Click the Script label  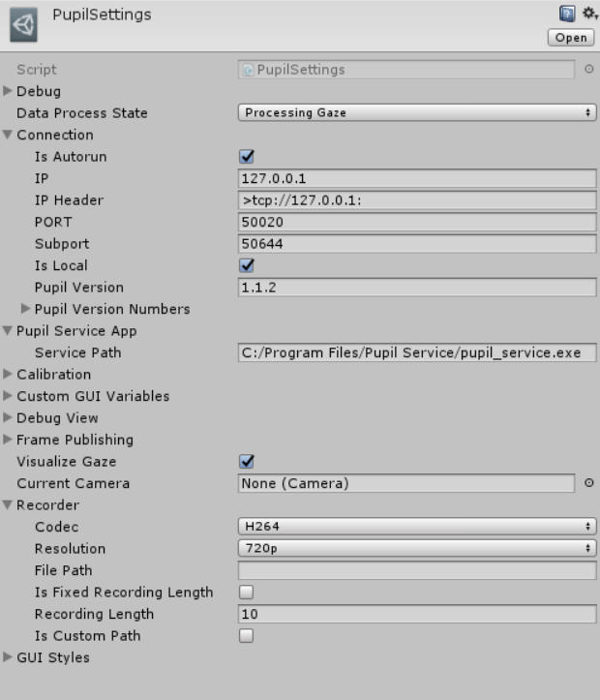tap(37, 70)
